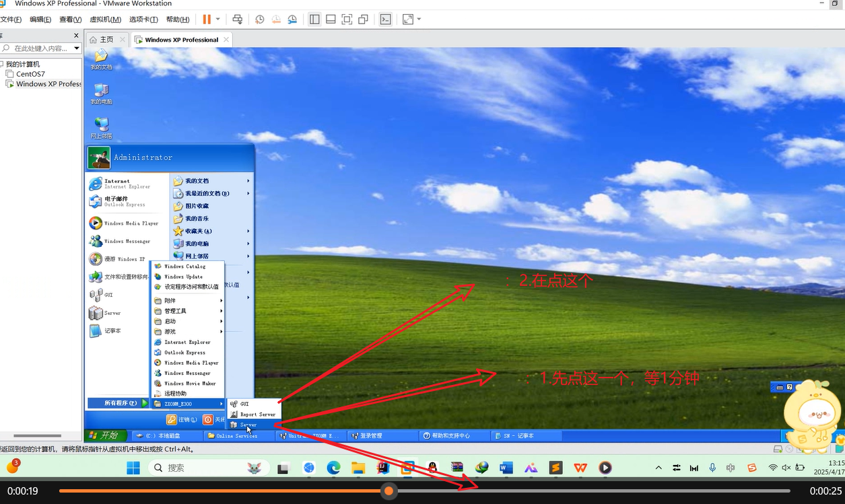The height and width of the screenshot is (504, 845).
Task: Click the stretch guest display icon
Action: [408, 20]
